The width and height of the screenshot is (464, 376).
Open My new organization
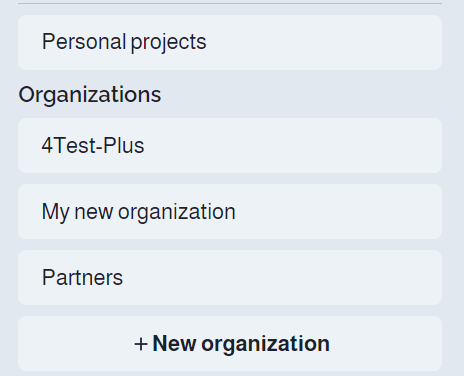coord(230,211)
